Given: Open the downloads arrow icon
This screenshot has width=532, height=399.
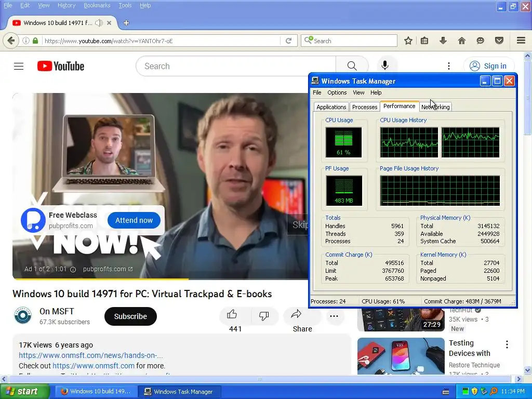Looking at the screenshot, I should click(x=443, y=41).
